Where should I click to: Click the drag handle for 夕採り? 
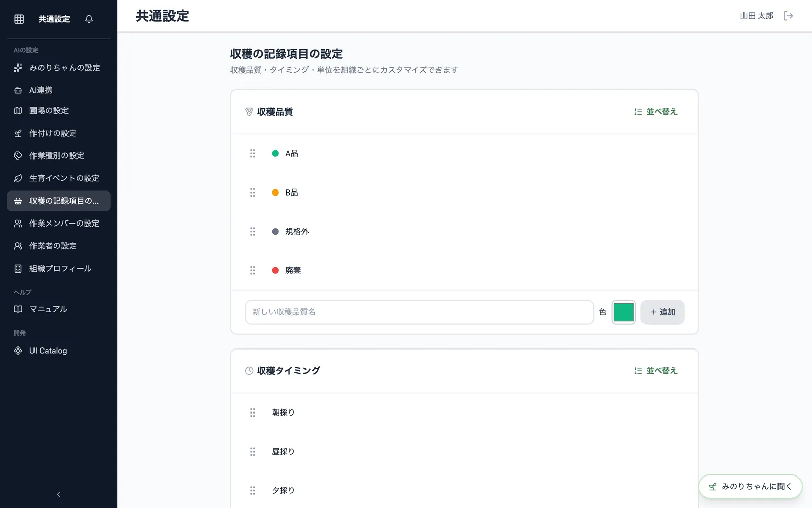(x=253, y=490)
